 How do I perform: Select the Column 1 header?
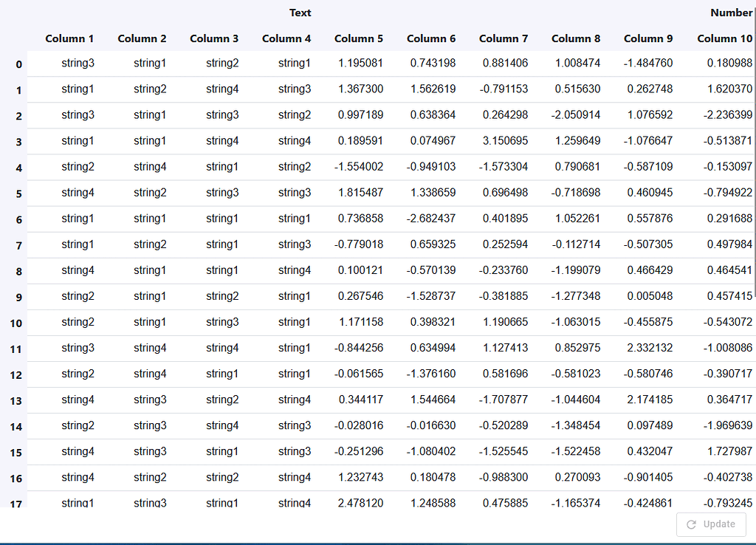[69, 38]
